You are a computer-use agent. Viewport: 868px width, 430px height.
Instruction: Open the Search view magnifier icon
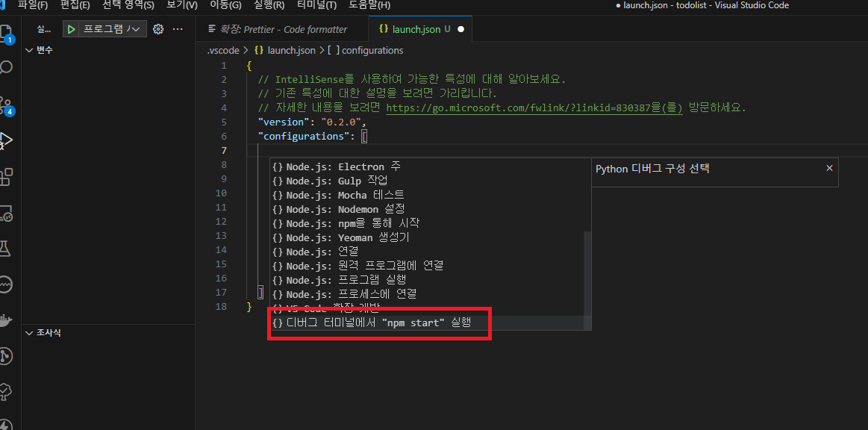click(5, 67)
